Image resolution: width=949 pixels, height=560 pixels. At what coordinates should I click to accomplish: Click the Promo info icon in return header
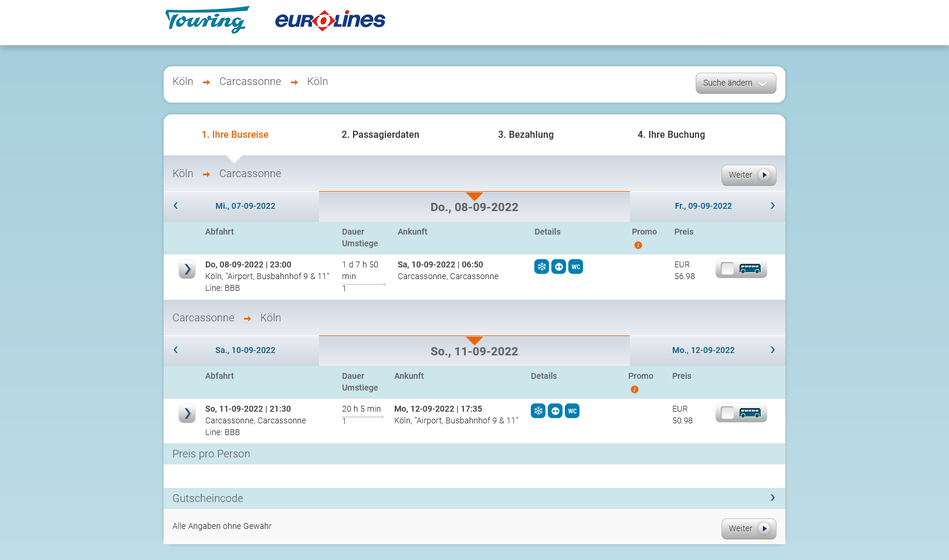(634, 389)
